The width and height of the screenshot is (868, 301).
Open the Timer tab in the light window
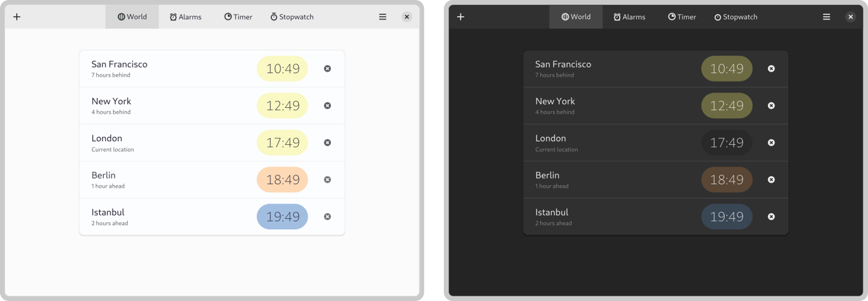238,17
